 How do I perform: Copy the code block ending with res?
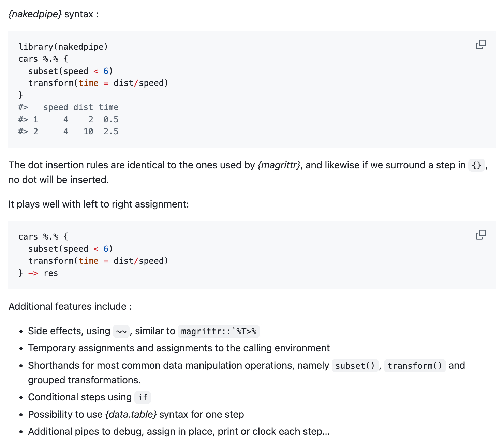[481, 234]
